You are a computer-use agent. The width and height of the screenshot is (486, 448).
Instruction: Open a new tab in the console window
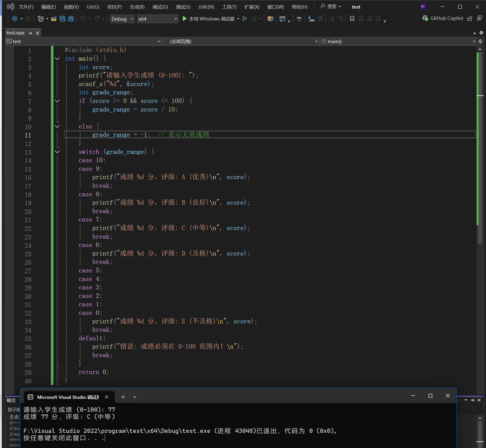[123, 397]
